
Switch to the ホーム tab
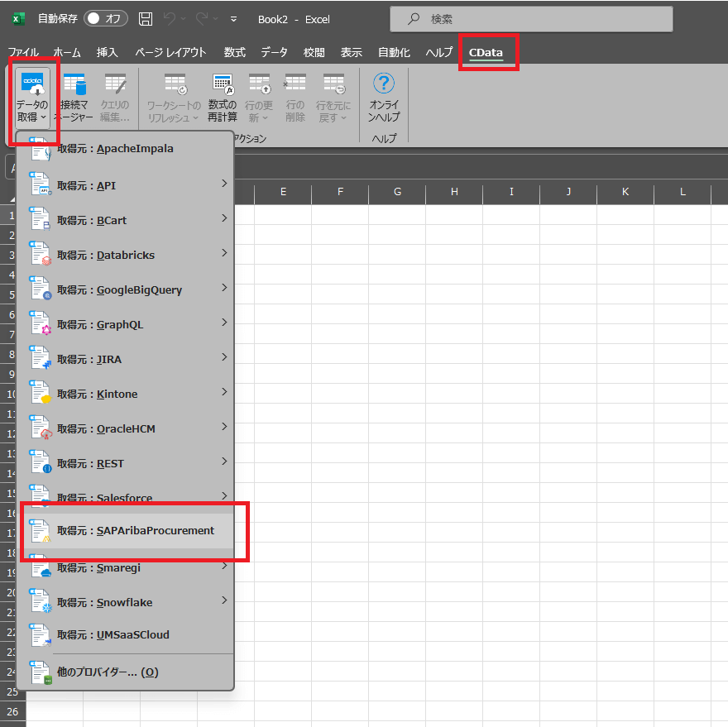coord(67,52)
